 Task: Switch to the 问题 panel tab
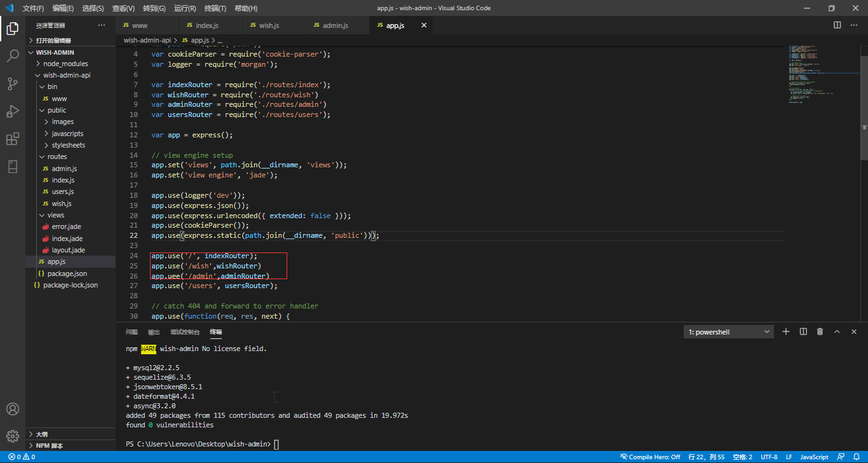[132, 332]
